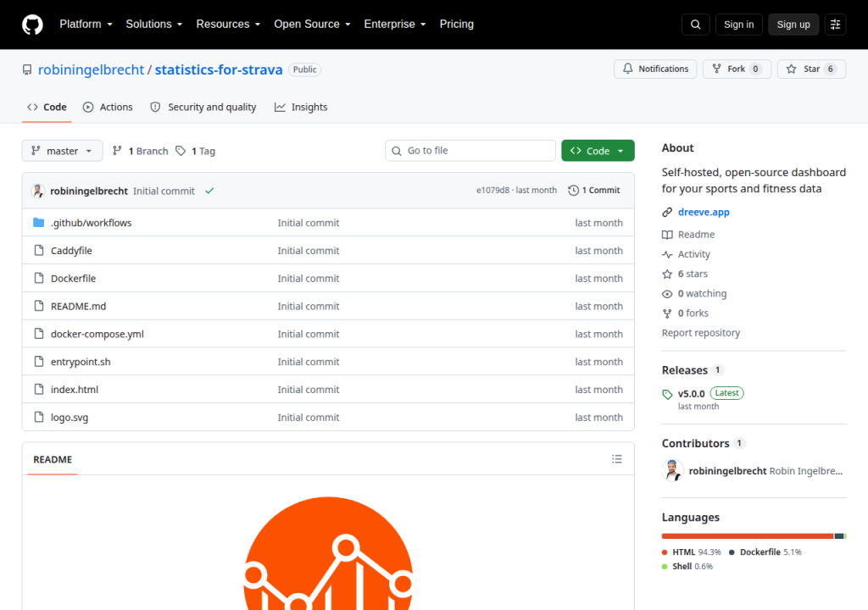Open the green Code dropdown button
Screen dimensions: 868x610
pyautogui.click(x=598, y=151)
